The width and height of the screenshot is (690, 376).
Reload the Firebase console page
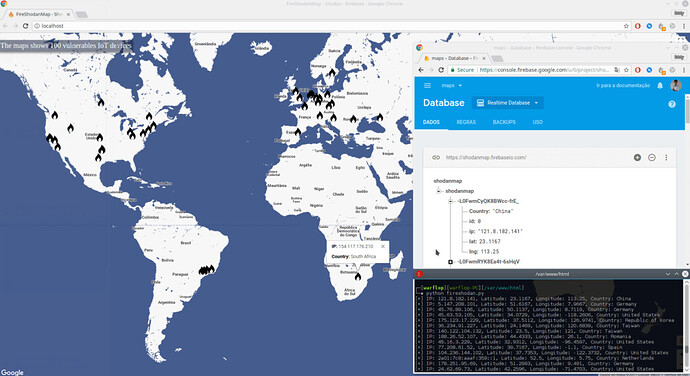click(441, 70)
